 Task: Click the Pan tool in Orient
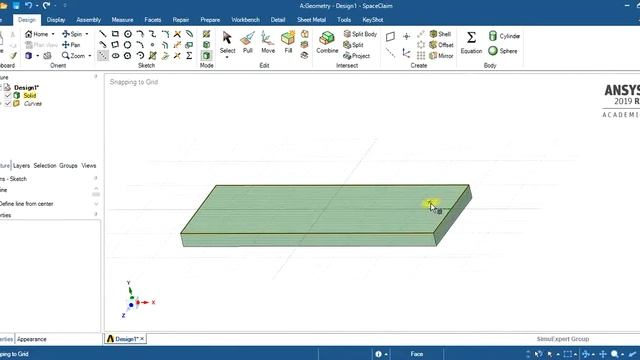tap(71, 45)
